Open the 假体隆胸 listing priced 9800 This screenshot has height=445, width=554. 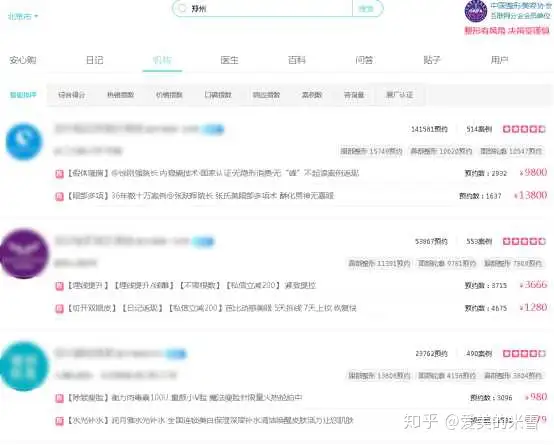pyautogui.click(x=213, y=173)
